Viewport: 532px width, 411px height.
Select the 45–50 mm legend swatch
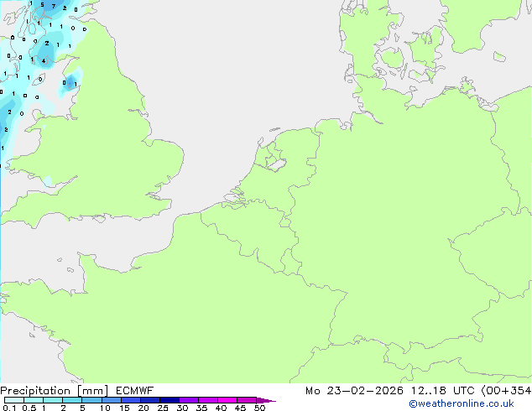[247, 400]
